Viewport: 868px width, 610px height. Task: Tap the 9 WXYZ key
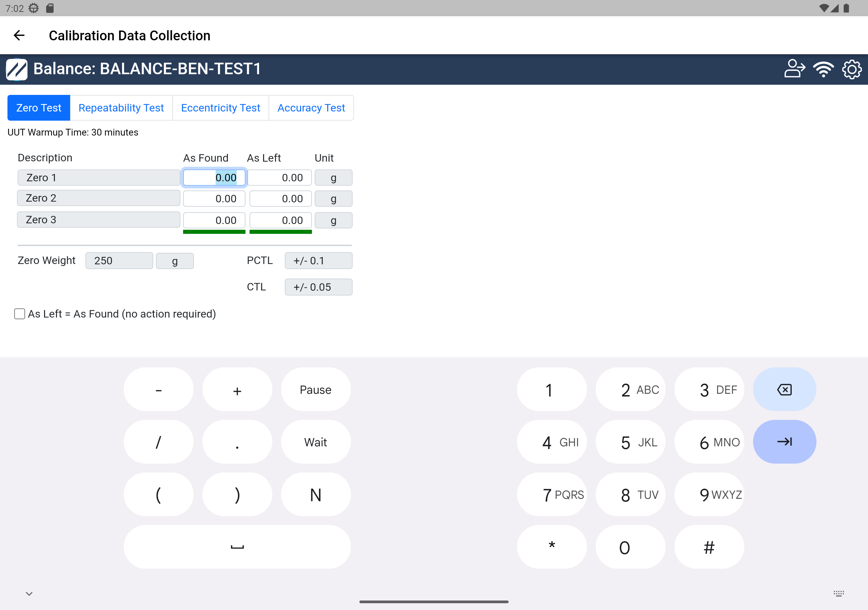(709, 494)
